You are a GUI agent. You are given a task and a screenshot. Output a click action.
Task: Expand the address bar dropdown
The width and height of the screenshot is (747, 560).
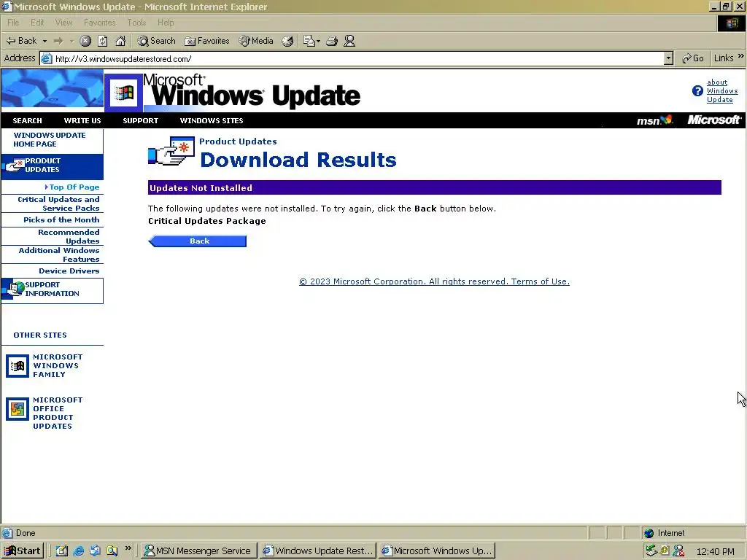[668, 58]
